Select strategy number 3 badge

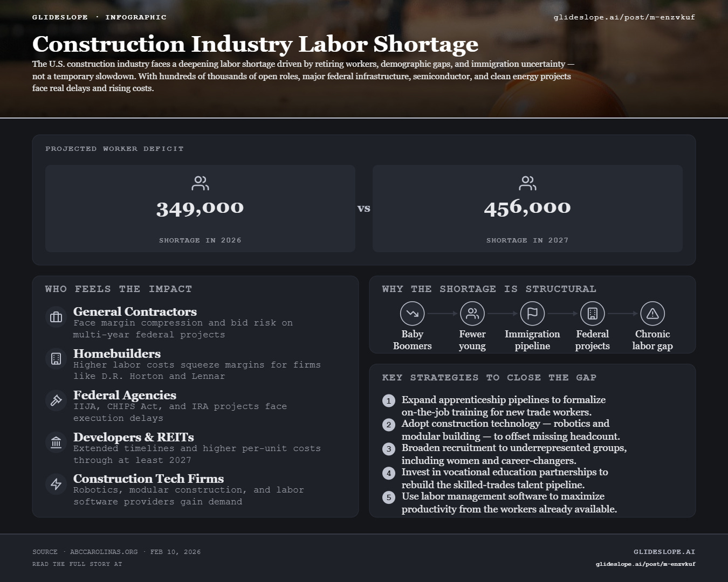click(x=389, y=449)
